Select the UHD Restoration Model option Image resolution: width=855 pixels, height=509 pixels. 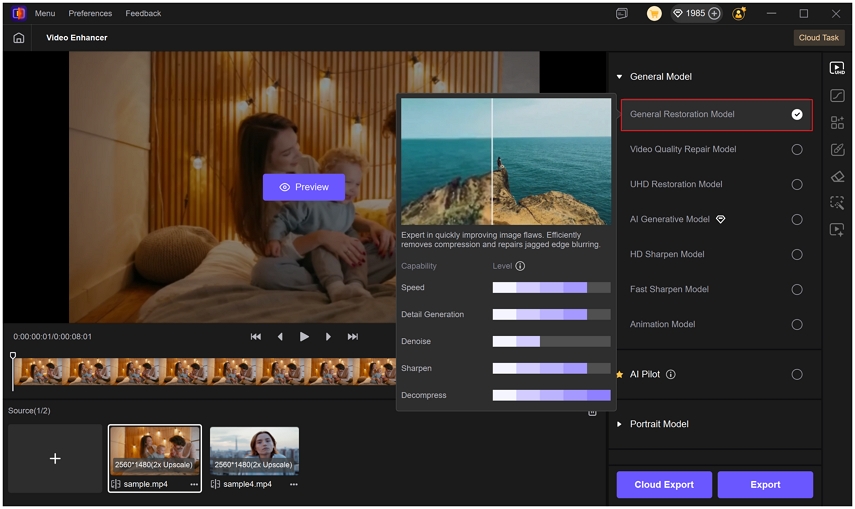tap(797, 184)
